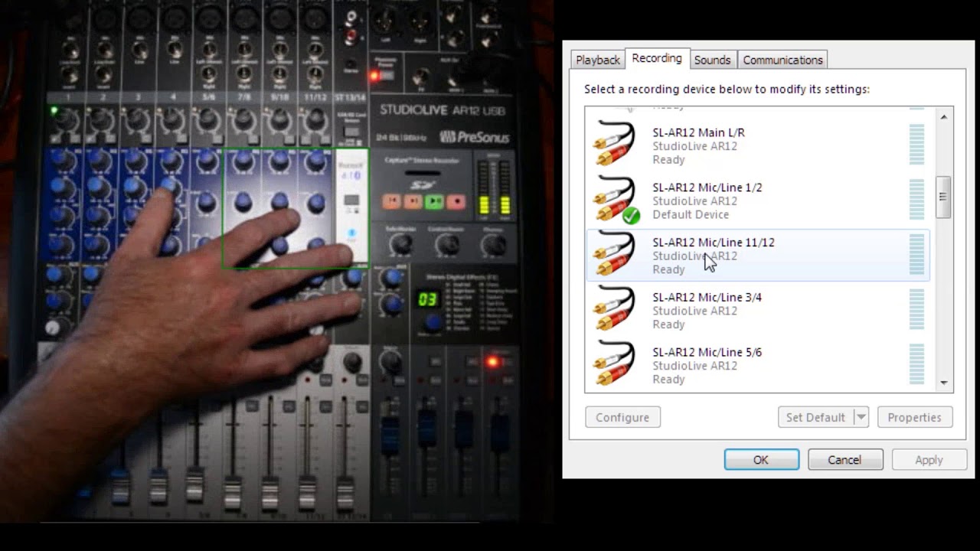
Task: Click the level meter for Mic/Line 1/2
Action: [916, 199]
